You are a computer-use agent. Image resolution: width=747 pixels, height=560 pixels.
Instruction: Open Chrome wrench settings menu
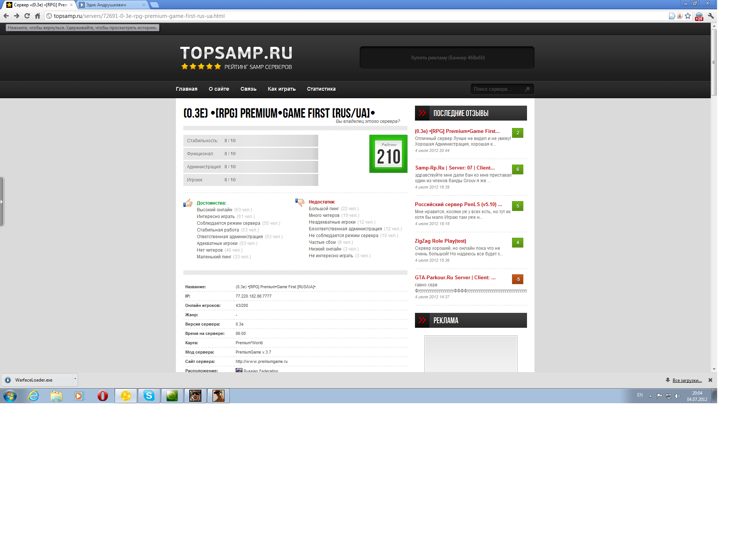(711, 16)
